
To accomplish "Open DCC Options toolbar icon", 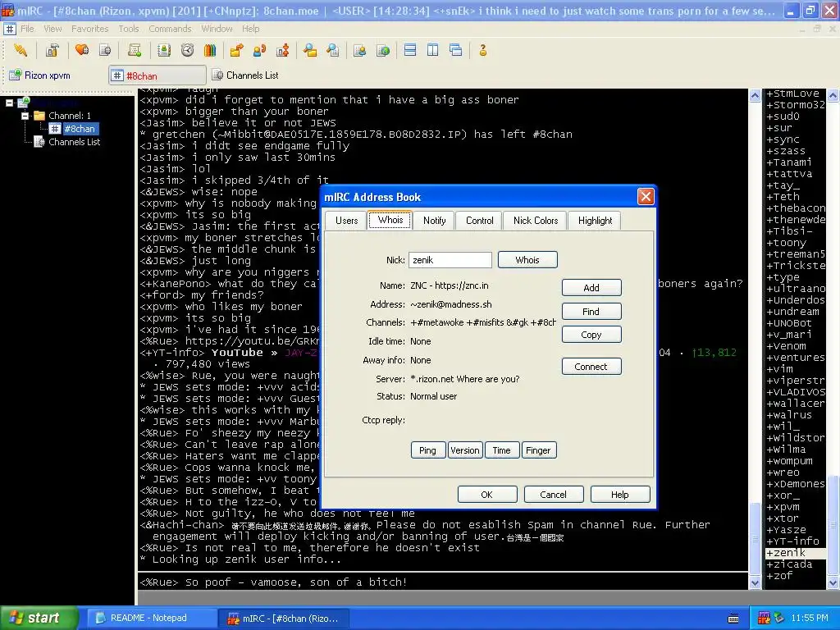I will click(x=283, y=50).
